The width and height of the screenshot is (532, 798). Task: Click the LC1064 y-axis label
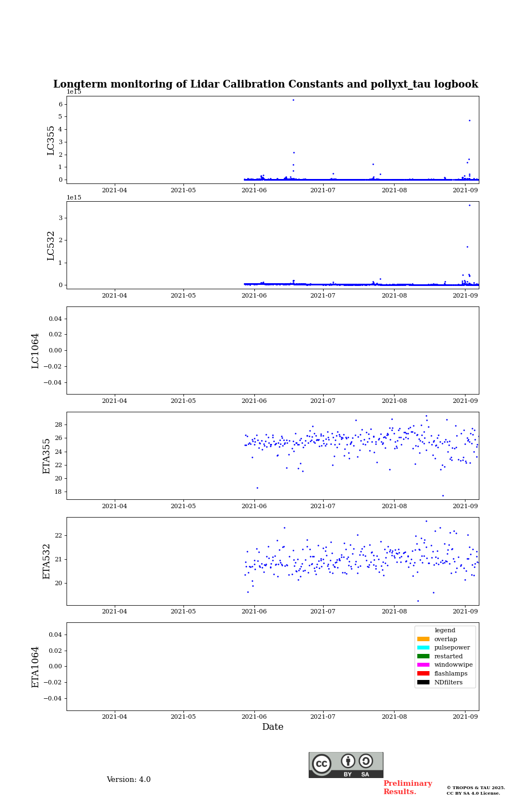(x=35, y=351)
